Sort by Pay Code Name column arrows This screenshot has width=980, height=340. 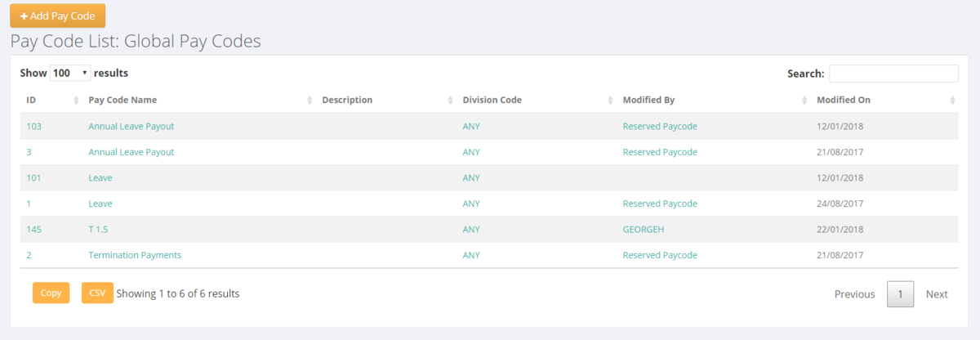pyautogui.click(x=310, y=101)
